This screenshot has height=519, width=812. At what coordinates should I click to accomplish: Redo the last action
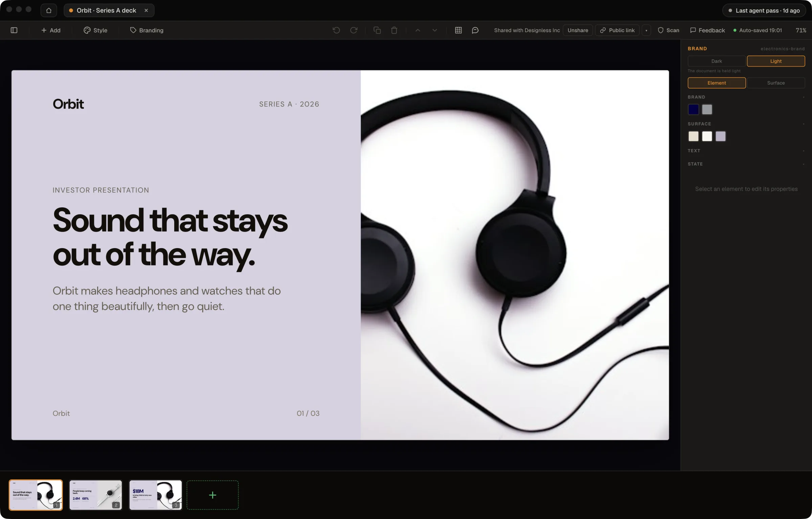point(354,30)
